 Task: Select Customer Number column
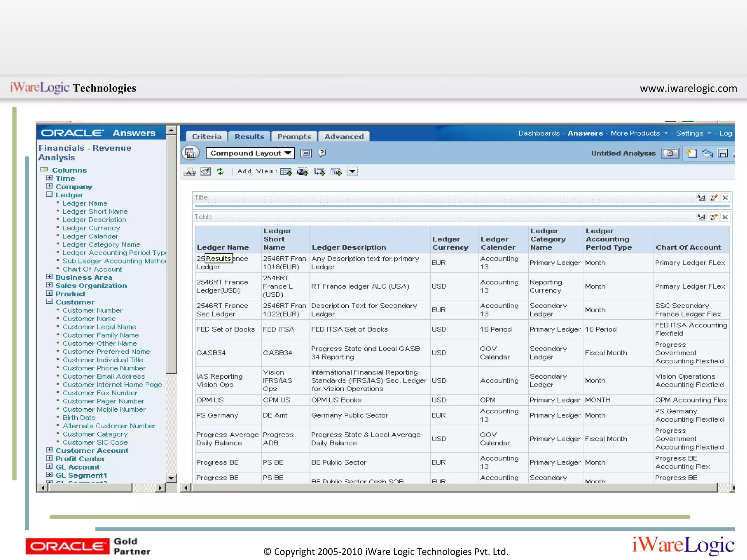(92, 310)
